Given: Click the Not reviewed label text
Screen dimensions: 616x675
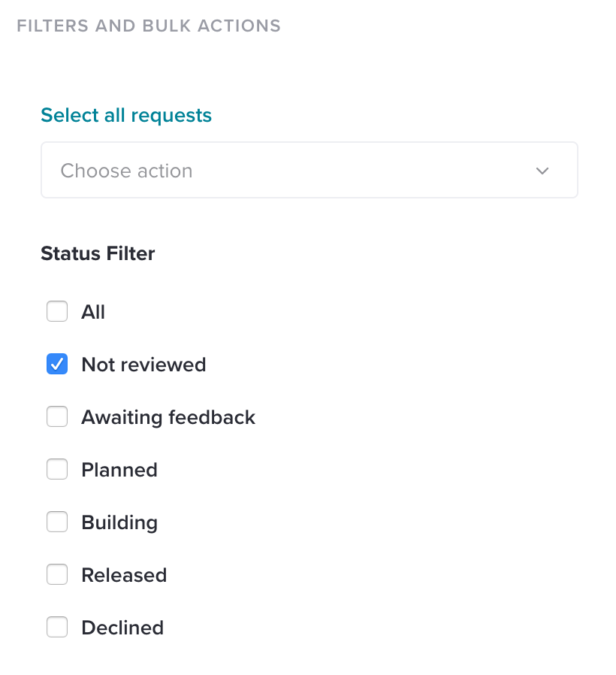Looking at the screenshot, I should [x=143, y=365].
